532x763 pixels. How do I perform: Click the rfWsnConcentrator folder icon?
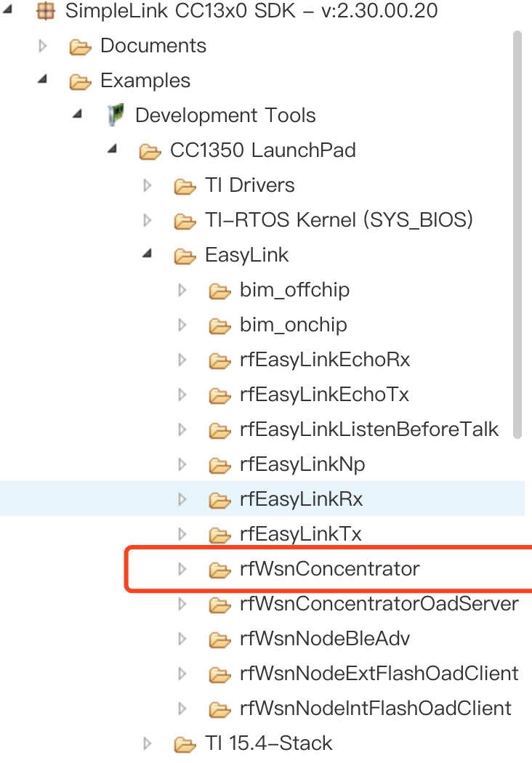[219, 570]
